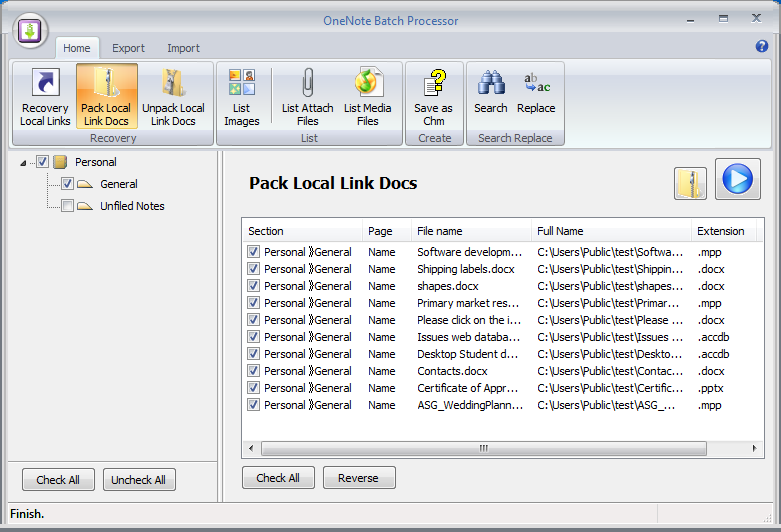
Task: Click Check All under the notebook tree
Action: (58, 480)
